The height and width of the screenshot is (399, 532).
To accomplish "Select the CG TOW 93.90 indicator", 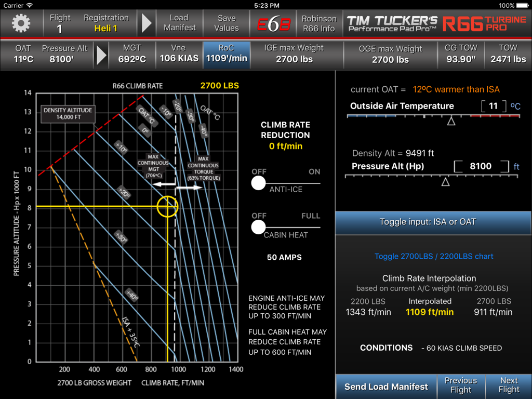I will tap(461, 55).
